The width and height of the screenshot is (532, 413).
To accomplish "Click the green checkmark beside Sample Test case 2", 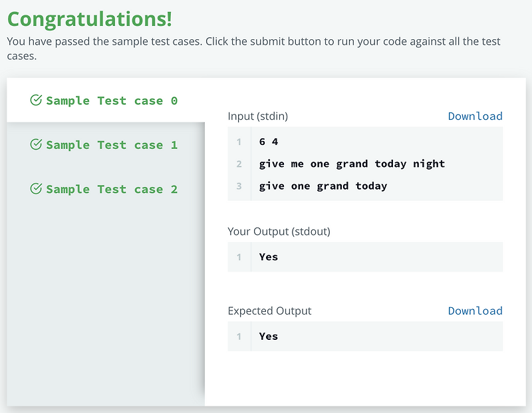I will tap(35, 189).
